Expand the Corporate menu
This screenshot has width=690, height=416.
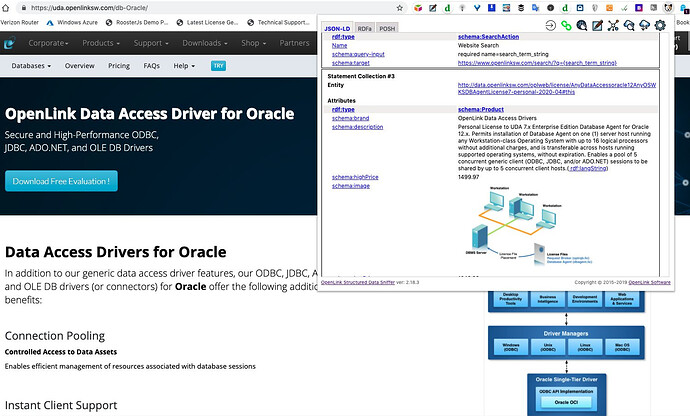(x=48, y=43)
